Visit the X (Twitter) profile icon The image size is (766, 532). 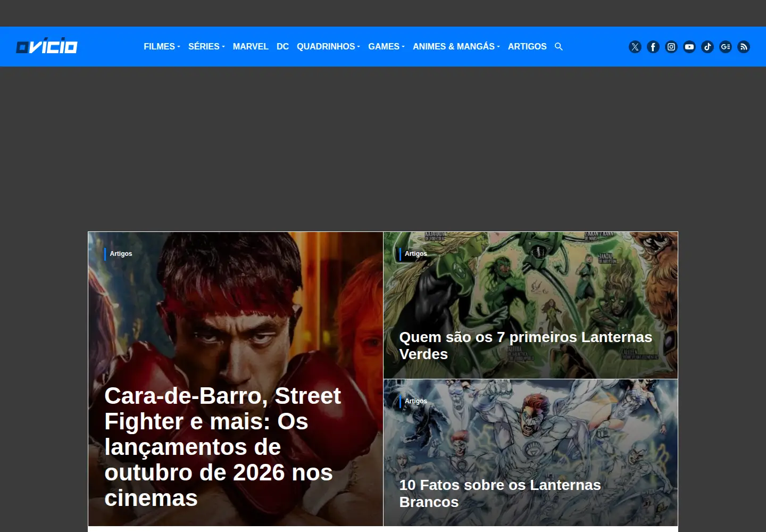click(635, 47)
